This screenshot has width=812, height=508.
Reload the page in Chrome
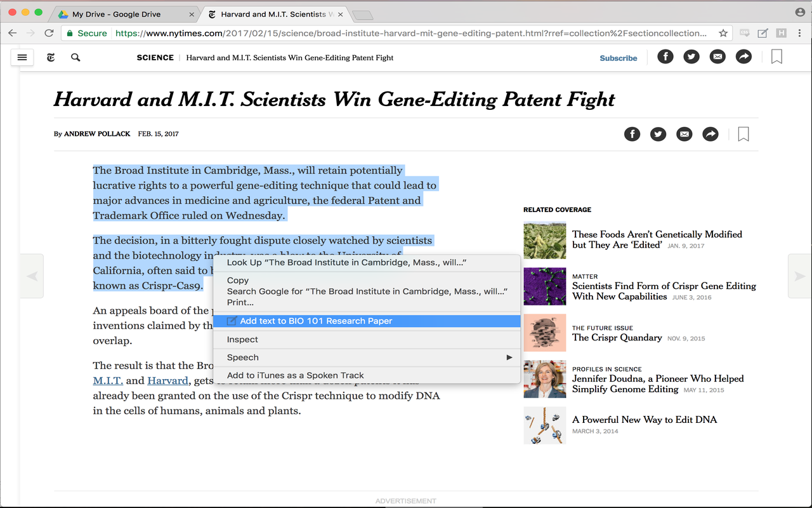coord(49,33)
